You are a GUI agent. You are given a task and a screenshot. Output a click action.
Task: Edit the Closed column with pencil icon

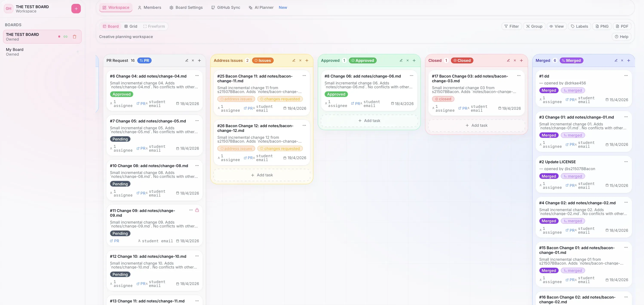tap(508, 60)
